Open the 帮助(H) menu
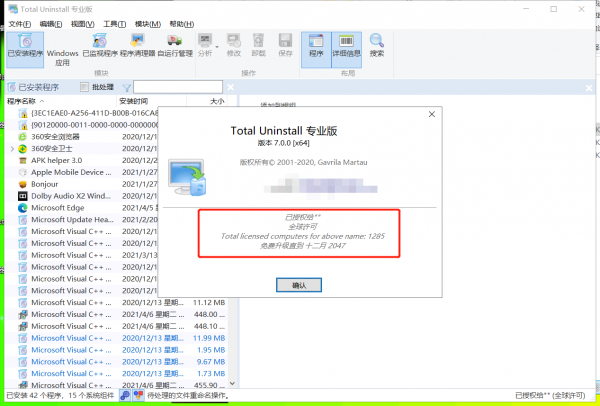This screenshot has width=600, height=406. coord(182,24)
